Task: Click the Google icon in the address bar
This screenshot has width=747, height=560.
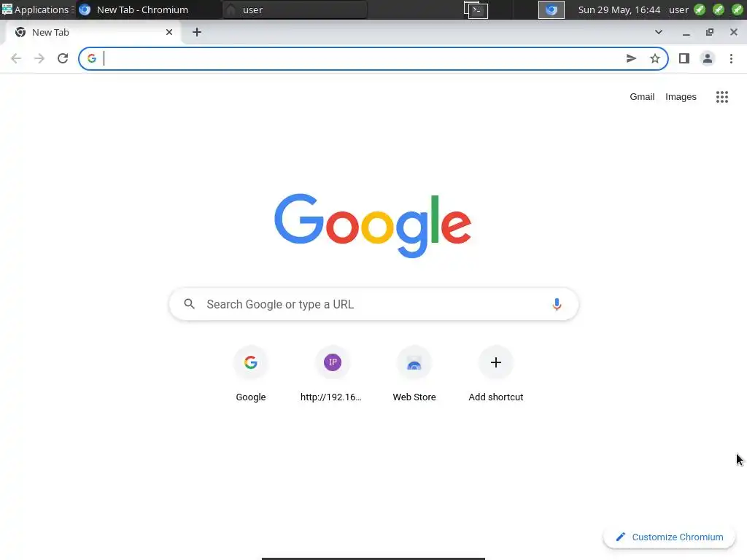Action: coord(92,58)
